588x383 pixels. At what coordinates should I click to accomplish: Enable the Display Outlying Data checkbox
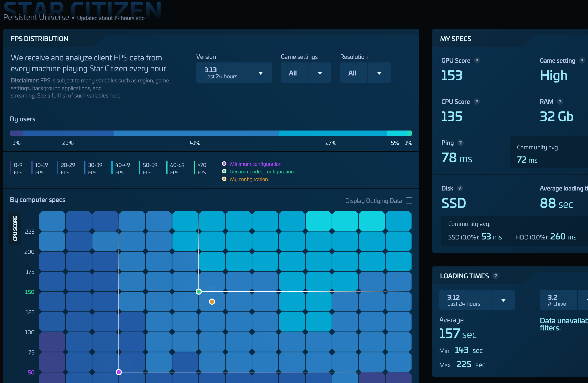pyautogui.click(x=409, y=200)
